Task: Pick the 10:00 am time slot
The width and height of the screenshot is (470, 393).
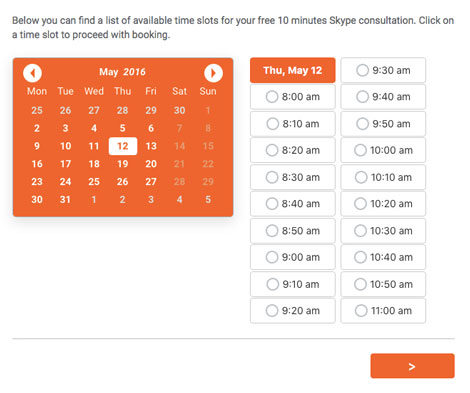Action: click(x=383, y=150)
